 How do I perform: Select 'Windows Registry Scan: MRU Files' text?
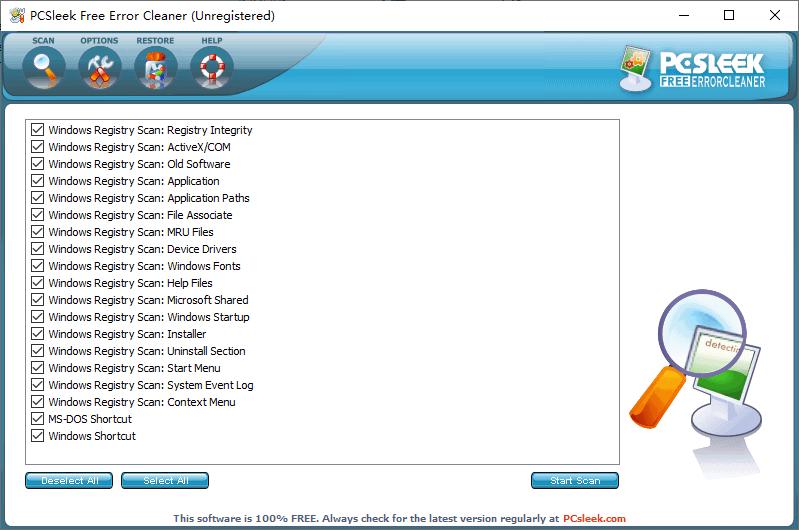[x=131, y=232]
